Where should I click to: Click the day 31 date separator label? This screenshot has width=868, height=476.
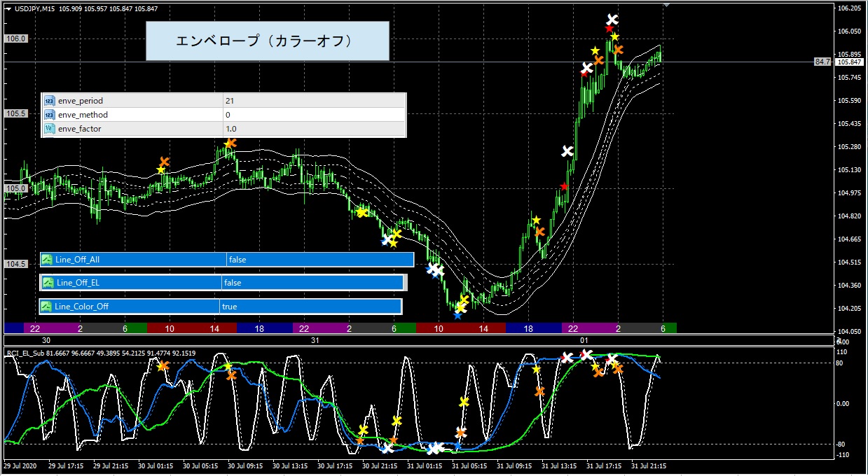[315, 339]
